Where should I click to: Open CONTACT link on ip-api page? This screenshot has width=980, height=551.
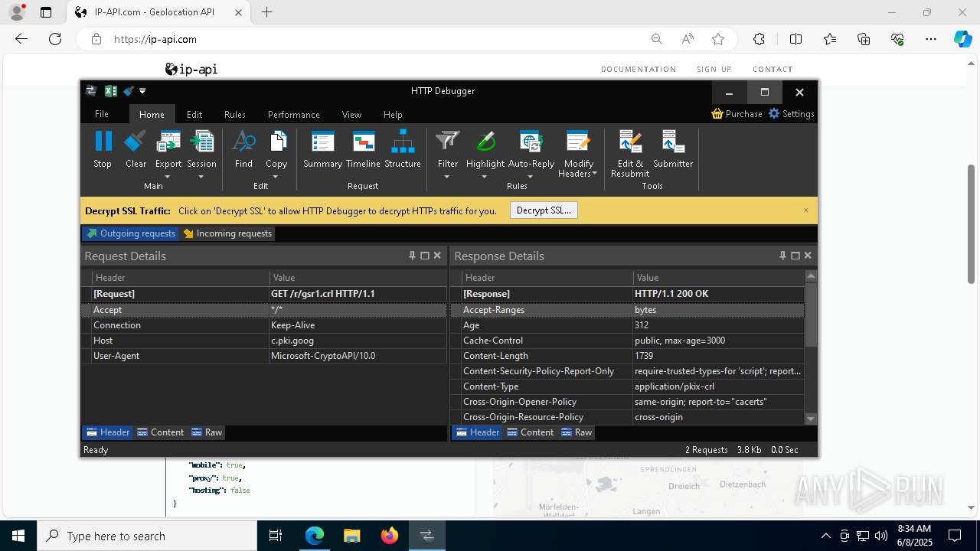coord(773,69)
